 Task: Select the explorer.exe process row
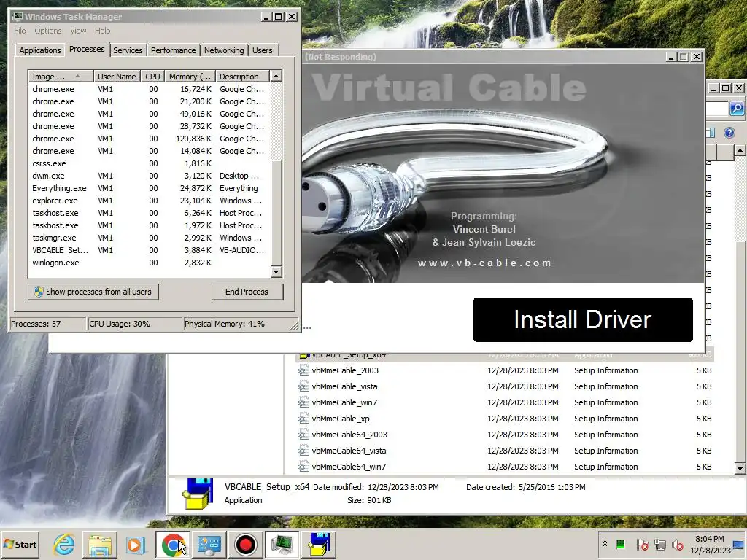pyautogui.click(x=149, y=201)
